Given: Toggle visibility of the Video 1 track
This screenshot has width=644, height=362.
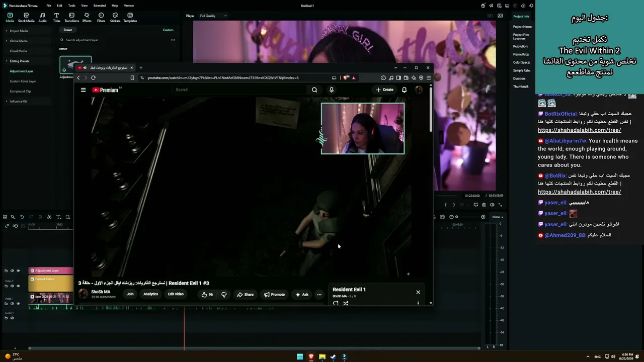Looking at the screenshot, I should 18,304.
